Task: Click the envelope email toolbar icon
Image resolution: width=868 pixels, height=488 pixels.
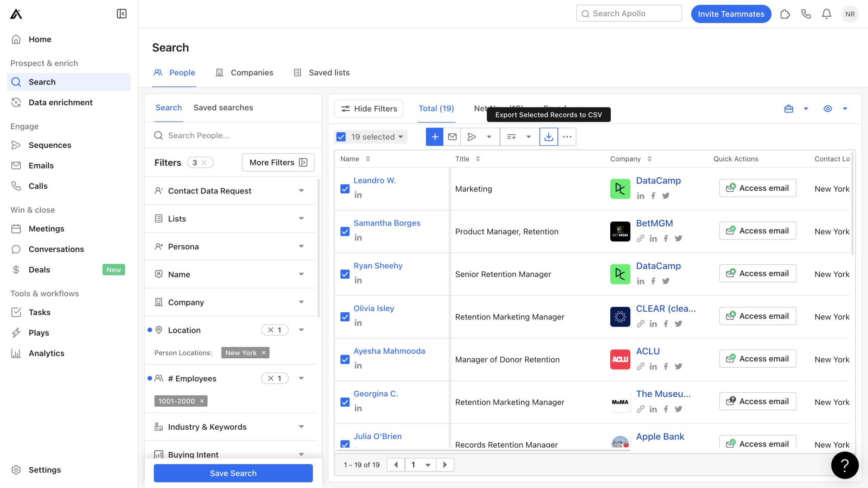Action: click(452, 137)
